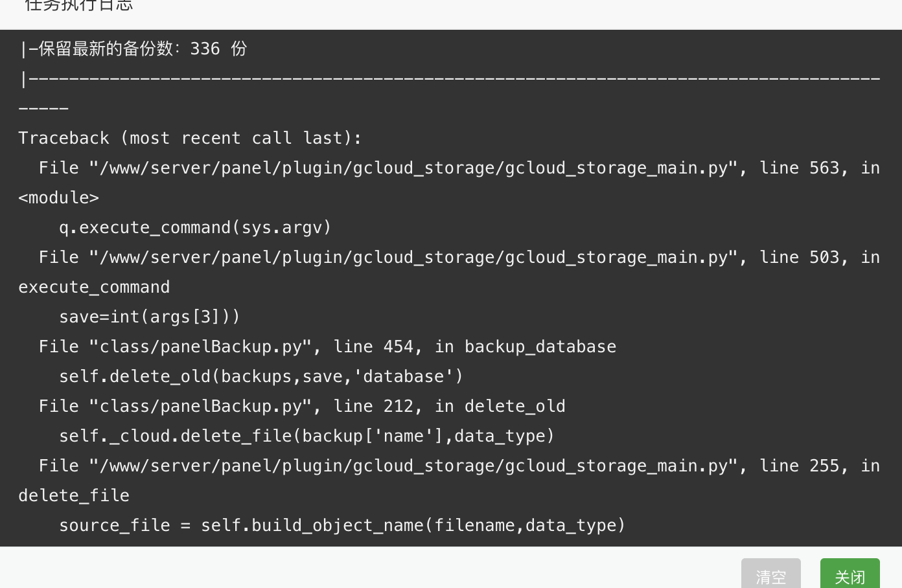Click the q.execute_command(sys.argv) line
Viewport: 902px width, 588px height.
(x=195, y=227)
